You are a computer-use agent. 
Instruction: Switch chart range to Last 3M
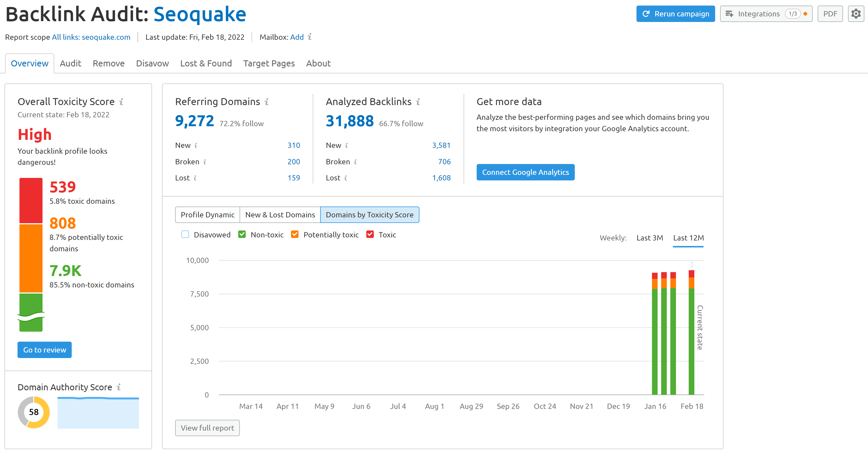pos(650,238)
